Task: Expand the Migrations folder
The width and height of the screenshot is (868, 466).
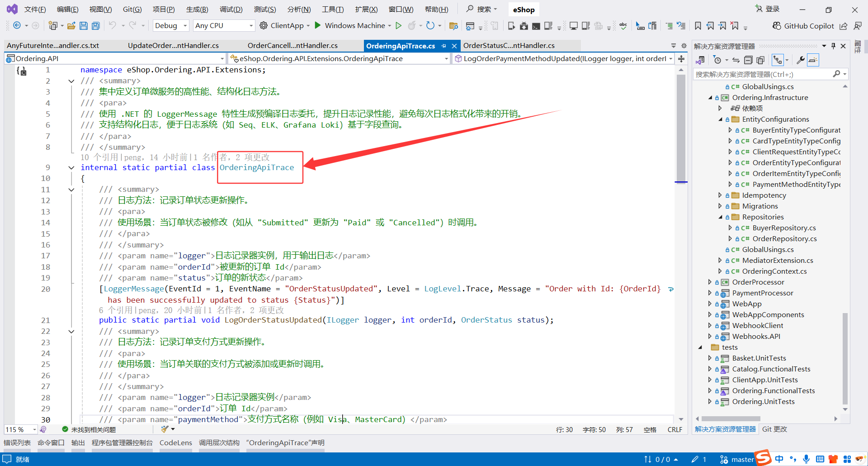Action: click(x=720, y=206)
